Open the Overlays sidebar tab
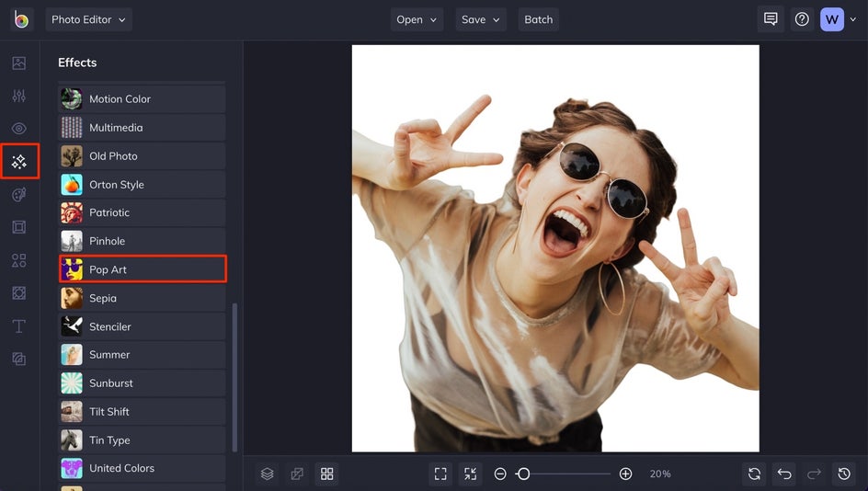 (x=18, y=292)
